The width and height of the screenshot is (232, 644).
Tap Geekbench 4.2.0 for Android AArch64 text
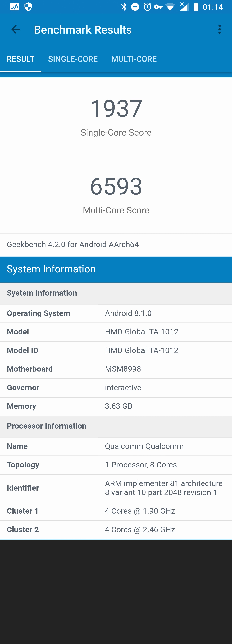73,245
